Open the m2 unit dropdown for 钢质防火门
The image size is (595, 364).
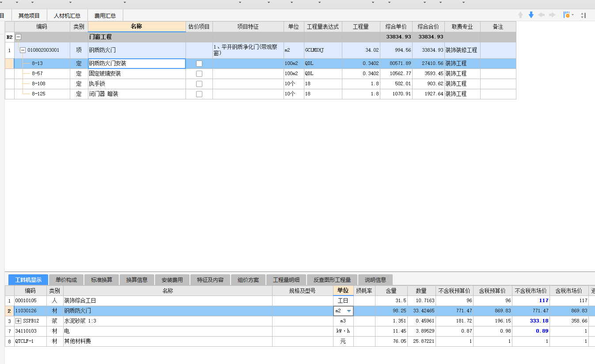pyautogui.click(x=349, y=311)
